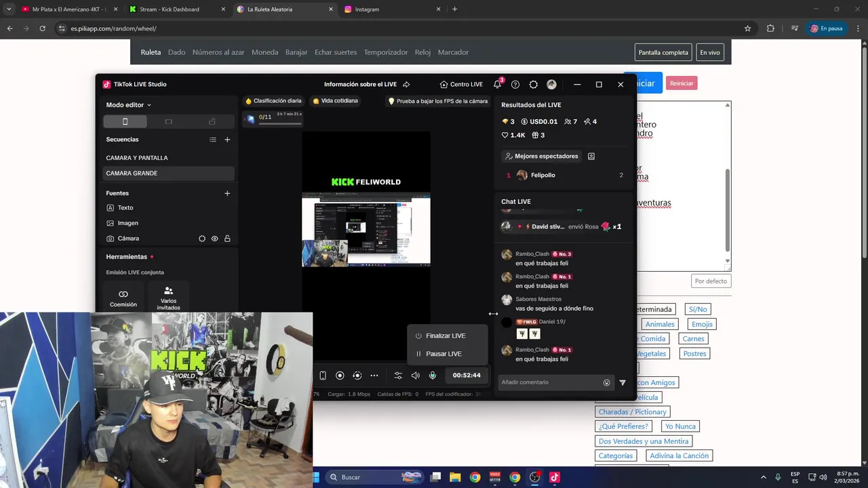Click Reiniciar button on wheel page
The height and width of the screenshot is (488, 868).
(682, 83)
